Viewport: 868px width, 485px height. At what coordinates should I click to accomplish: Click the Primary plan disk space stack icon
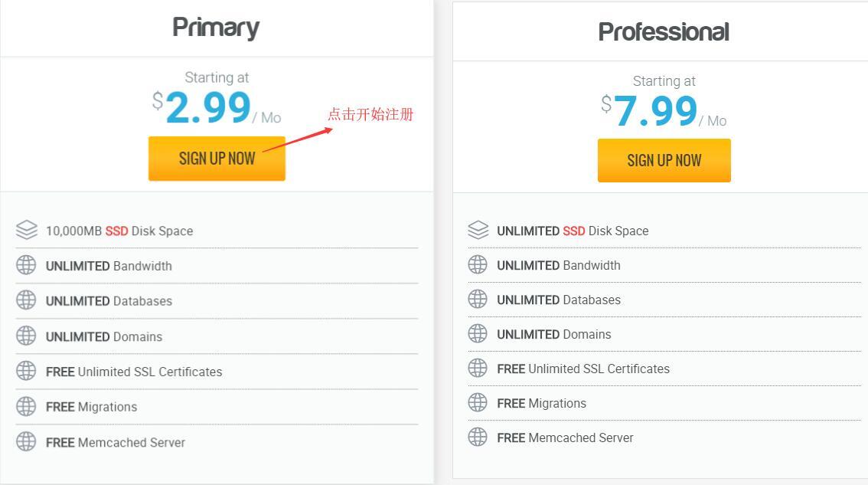tap(27, 230)
